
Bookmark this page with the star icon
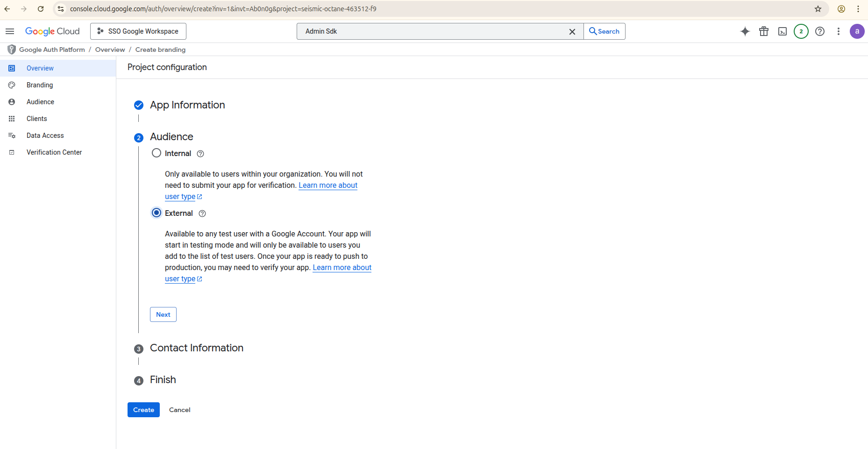pyautogui.click(x=818, y=9)
